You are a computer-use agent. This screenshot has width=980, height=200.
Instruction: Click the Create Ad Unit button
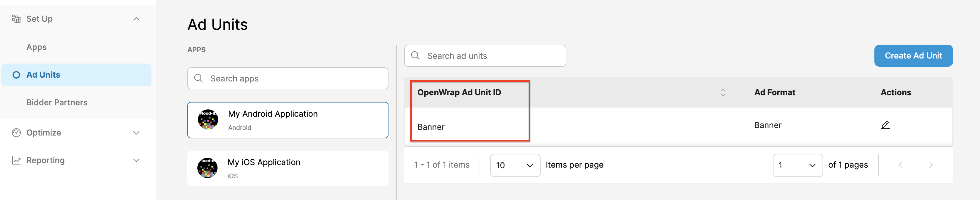(x=913, y=56)
